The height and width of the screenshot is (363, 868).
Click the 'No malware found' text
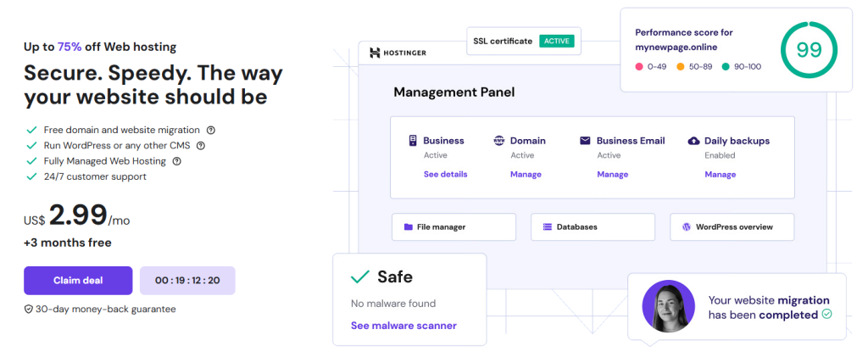pos(393,304)
